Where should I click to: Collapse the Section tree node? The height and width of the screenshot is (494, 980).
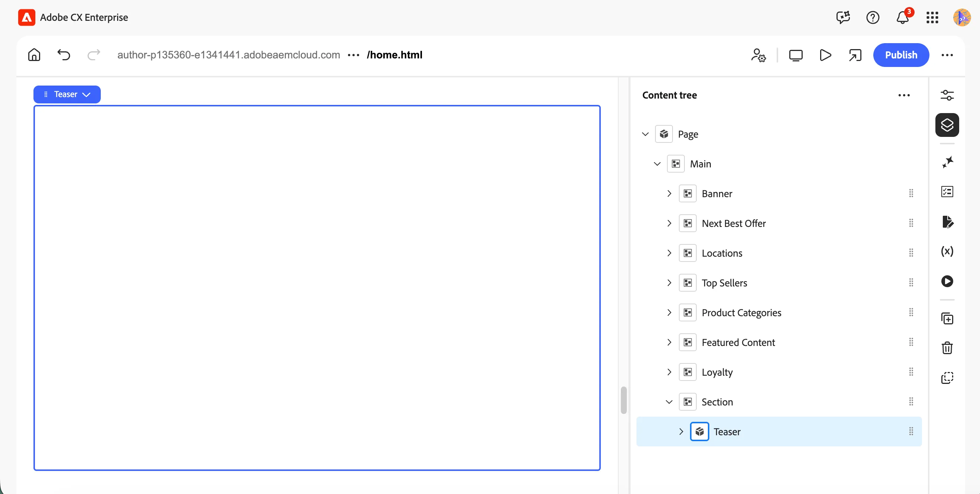click(669, 401)
